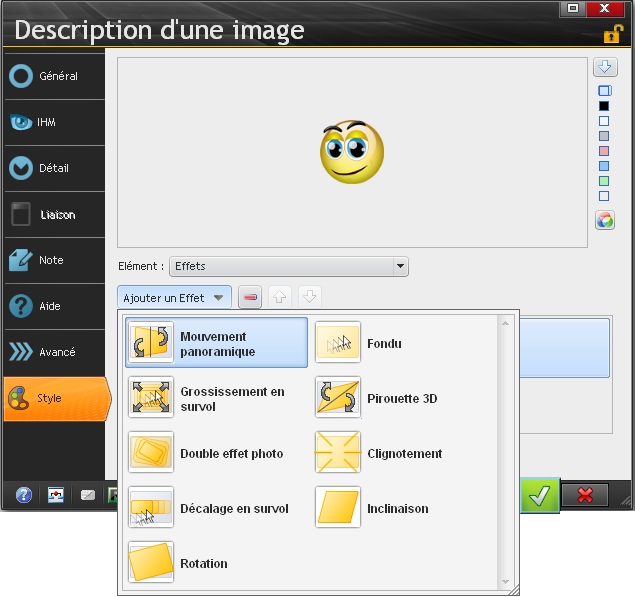
Task: Select the Inclinaison effect icon
Action: (338, 508)
